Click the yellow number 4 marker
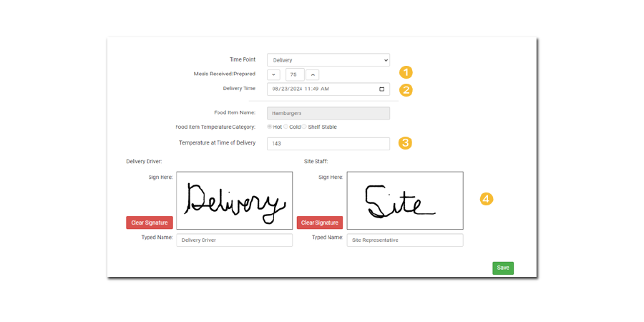The width and height of the screenshot is (644, 322). click(487, 199)
